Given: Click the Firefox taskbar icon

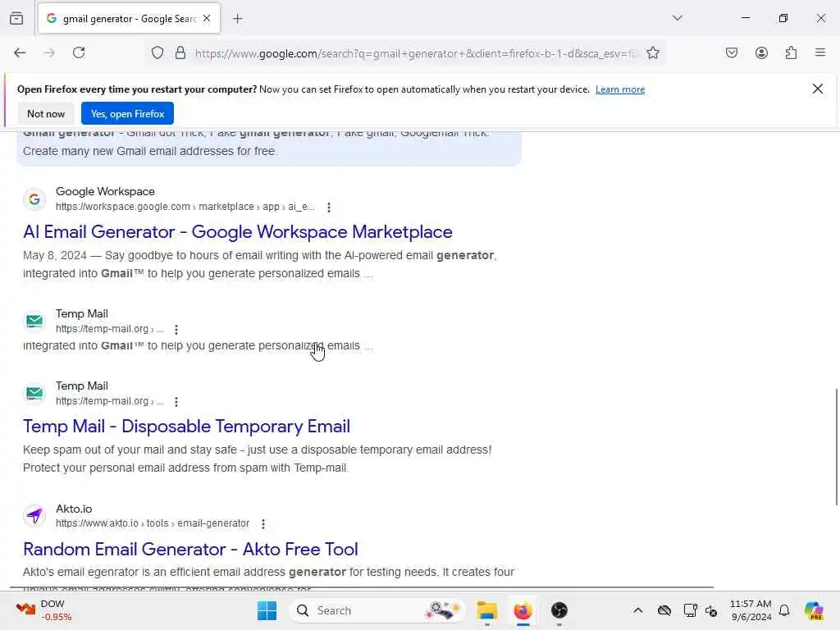Looking at the screenshot, I should [523, 610].
